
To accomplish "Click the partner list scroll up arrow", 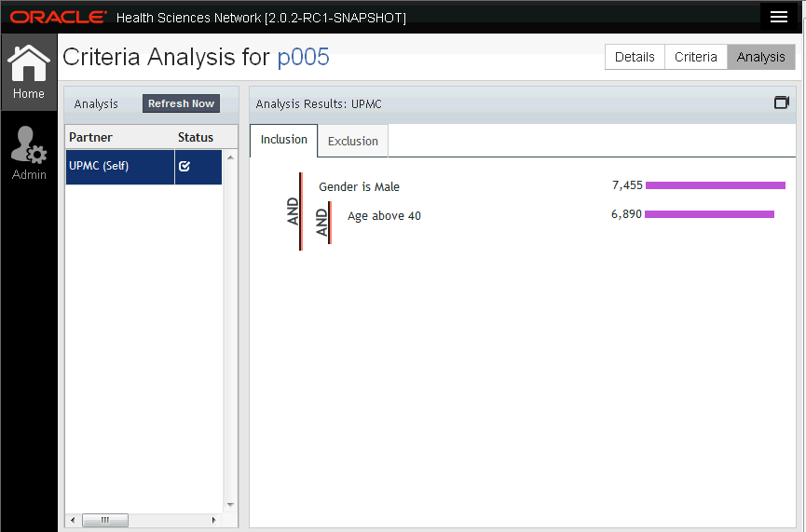I will 230,157.
